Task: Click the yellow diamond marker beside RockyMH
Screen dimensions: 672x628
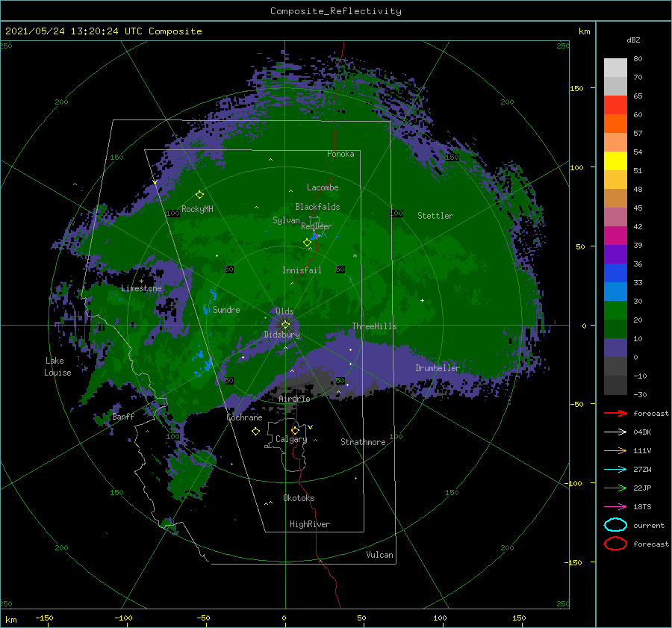Action: 199,195
